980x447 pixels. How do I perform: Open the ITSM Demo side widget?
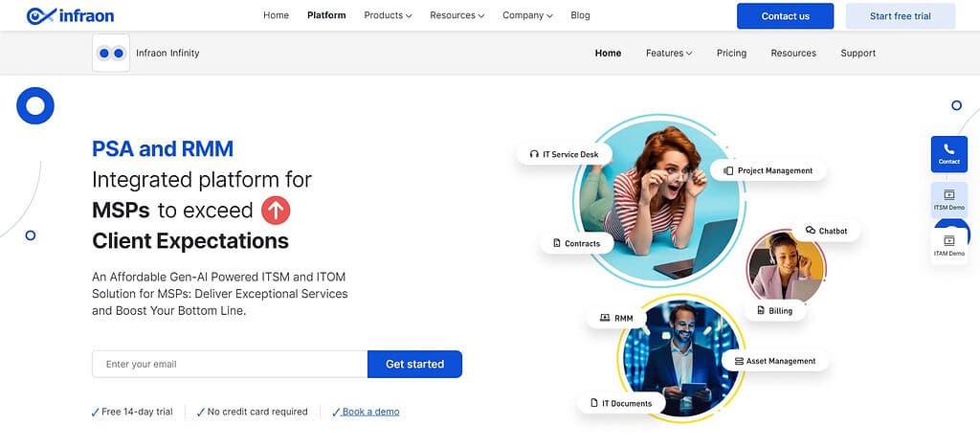(x=948, y=200)
